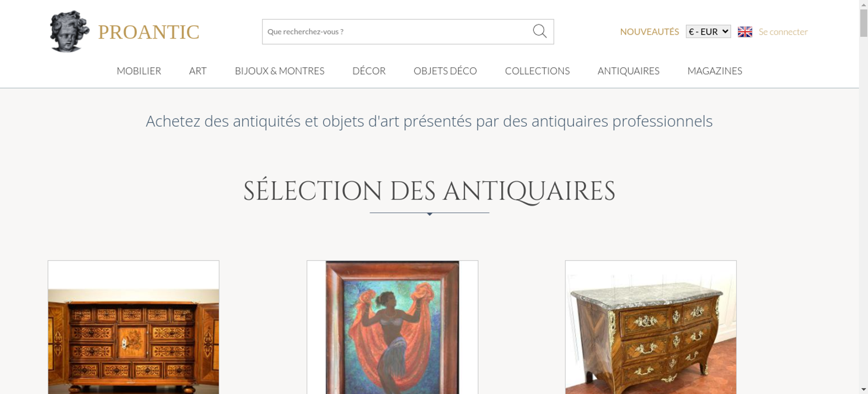Open the COLLECTIONS menu
Screen dimensions: 868x394
(x=537, y=71)
